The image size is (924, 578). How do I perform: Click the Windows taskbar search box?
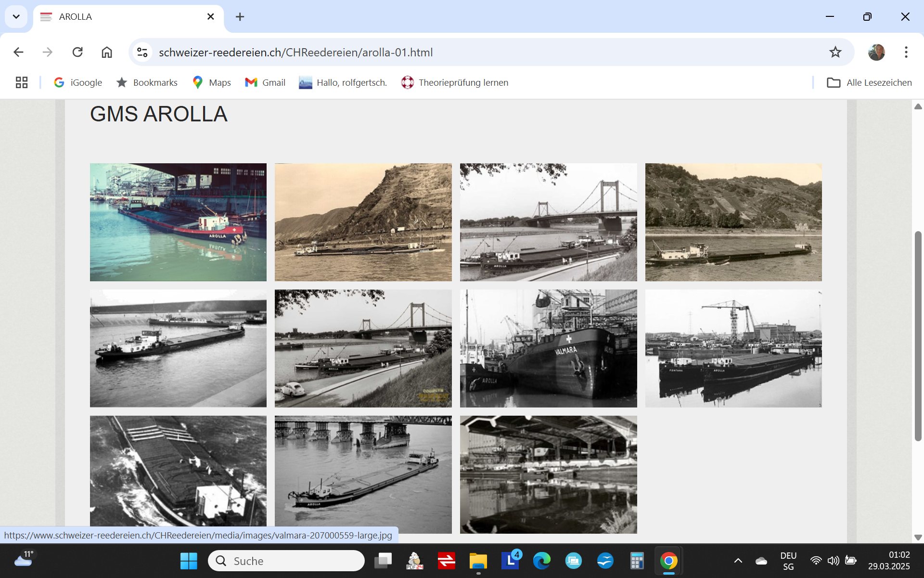click(286, 561)
